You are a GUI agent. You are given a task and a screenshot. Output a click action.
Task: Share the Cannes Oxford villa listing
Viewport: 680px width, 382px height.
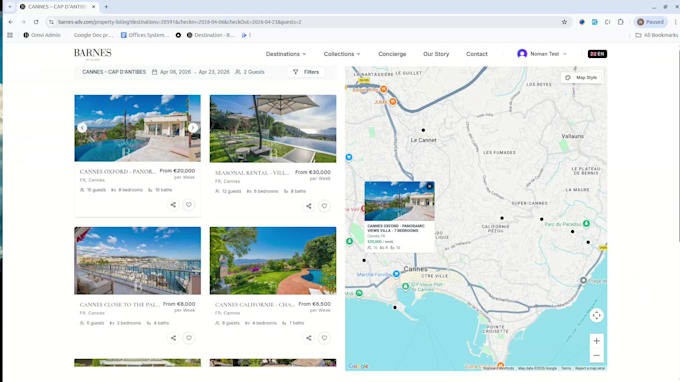[x=173, y=205]
